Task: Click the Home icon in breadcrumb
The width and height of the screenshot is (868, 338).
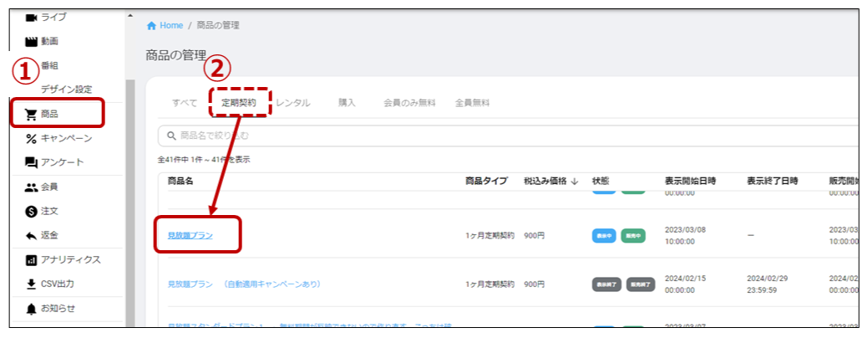Action: click(151, 25)
